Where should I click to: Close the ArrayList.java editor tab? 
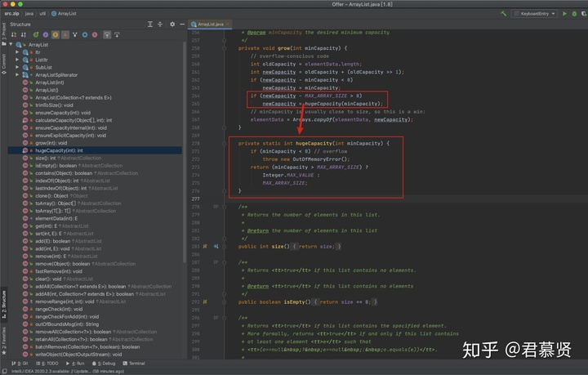(227, 24)
